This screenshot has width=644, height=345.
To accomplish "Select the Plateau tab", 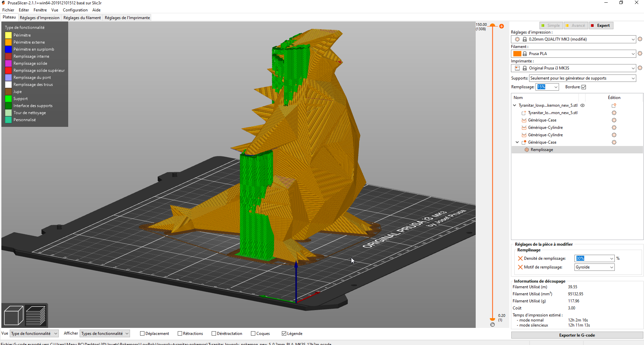I will [9, 17].
